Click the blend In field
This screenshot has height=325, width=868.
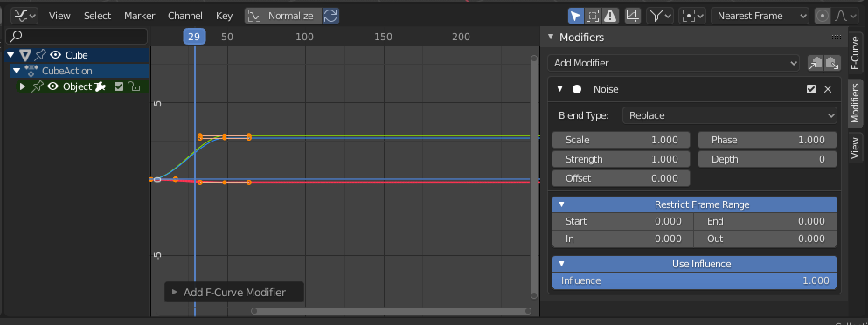tap(622, 239)
